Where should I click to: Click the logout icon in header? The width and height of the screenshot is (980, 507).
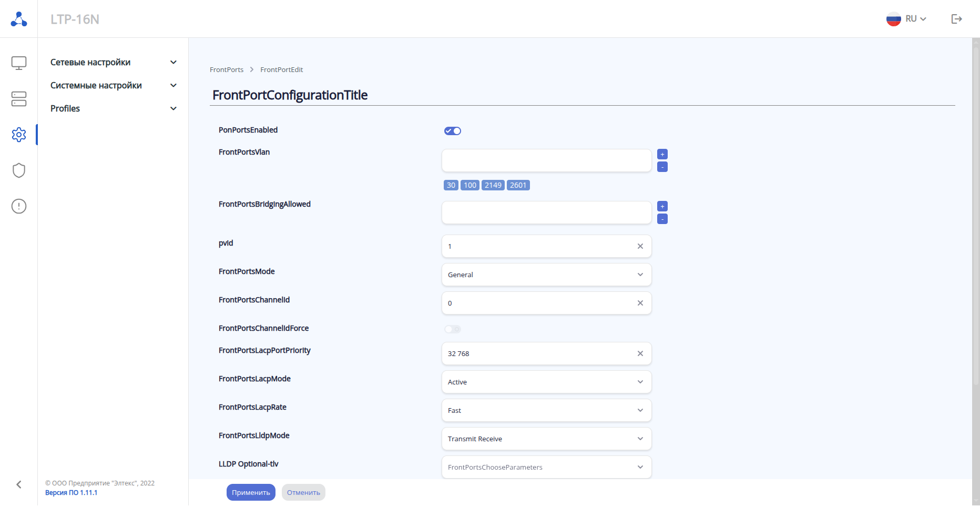tap(956, 19)
